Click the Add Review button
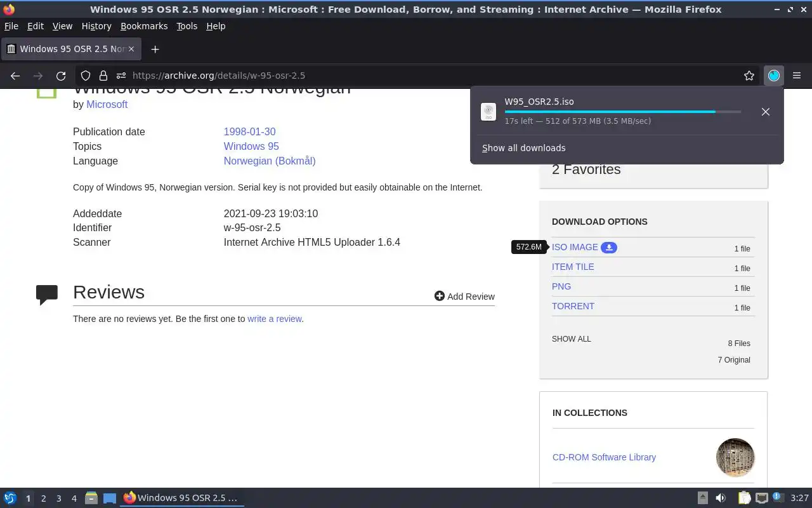Viewport: 812px width, 508px height. tap(464, 297)
